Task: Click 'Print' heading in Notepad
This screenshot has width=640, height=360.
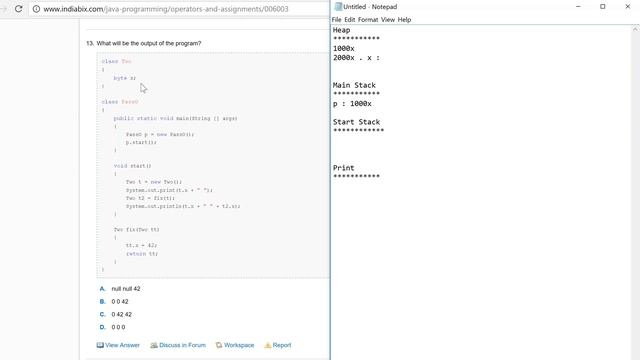Action: 344,168
